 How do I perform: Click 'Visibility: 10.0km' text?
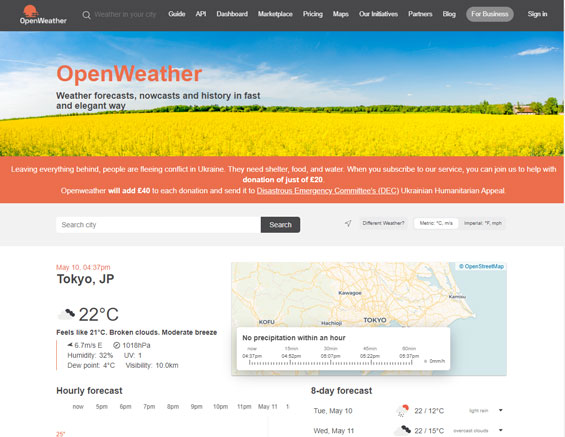[x=152, y=365]
